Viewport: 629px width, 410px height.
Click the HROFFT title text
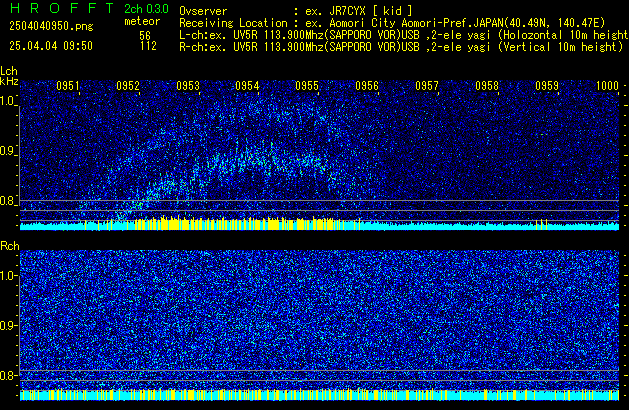62,8
